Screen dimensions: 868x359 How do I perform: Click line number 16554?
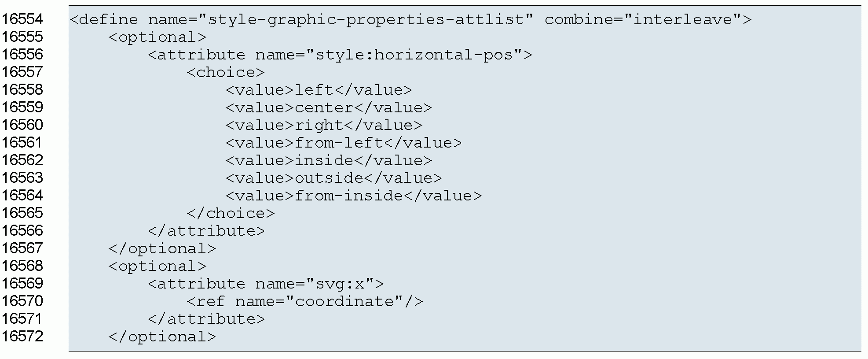coord(22,19)
